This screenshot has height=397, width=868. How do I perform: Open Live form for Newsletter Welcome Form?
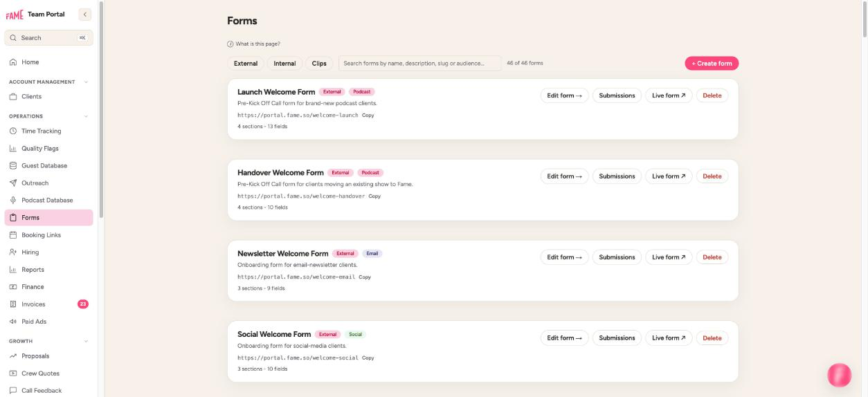pyautogui.click(x=669, y=257)
